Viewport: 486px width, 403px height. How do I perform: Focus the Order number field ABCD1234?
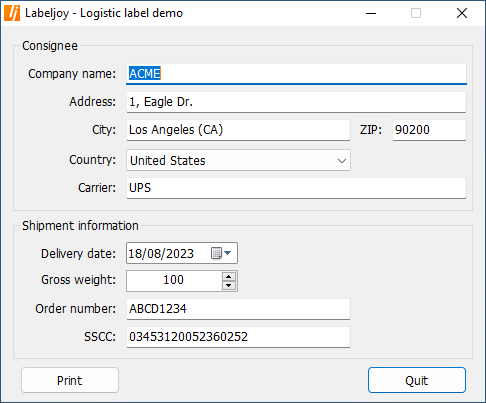[238, 309]
